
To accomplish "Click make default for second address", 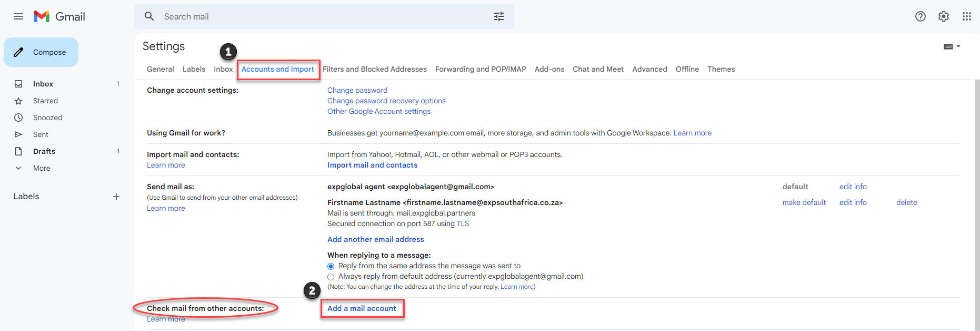I will (x=804, y=202).
